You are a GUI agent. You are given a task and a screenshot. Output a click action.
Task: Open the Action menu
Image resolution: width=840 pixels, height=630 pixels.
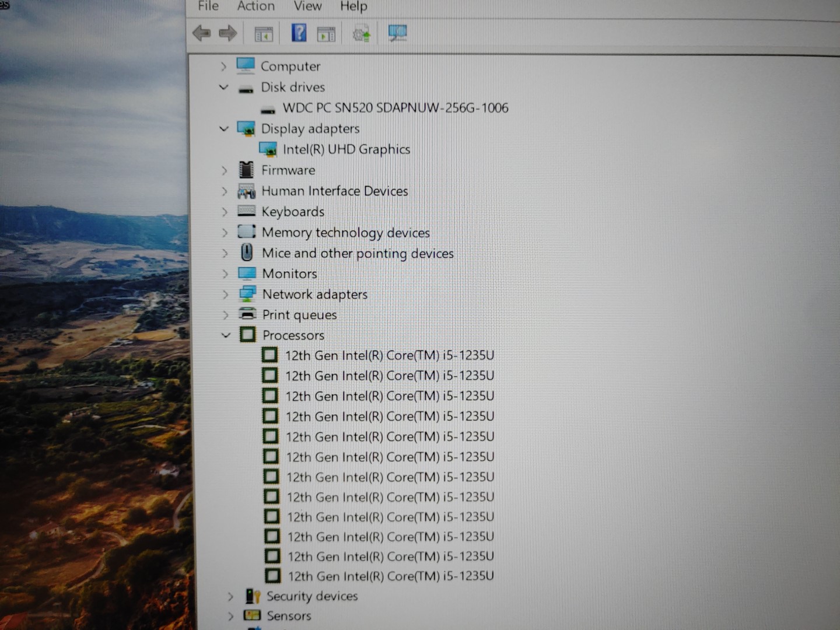[x=256, y=6]
